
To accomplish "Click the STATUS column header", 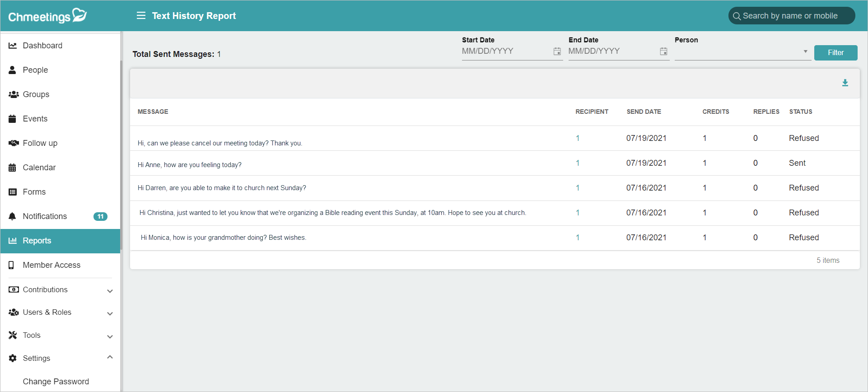I will [x=801, y=112].
